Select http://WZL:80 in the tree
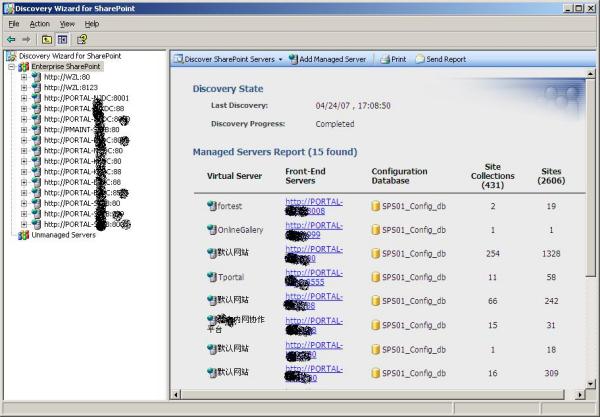This screenshot has height=417, width=600. tap(67, 77)
